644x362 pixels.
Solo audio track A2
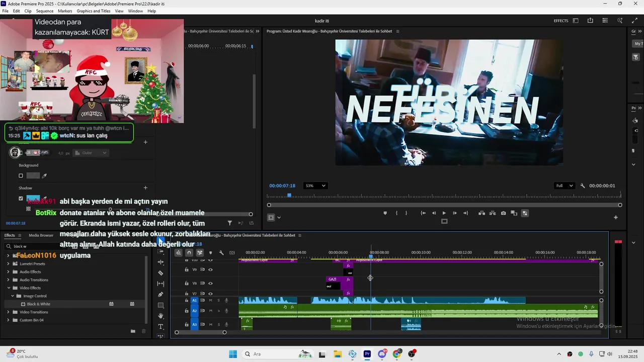[218, 311]
